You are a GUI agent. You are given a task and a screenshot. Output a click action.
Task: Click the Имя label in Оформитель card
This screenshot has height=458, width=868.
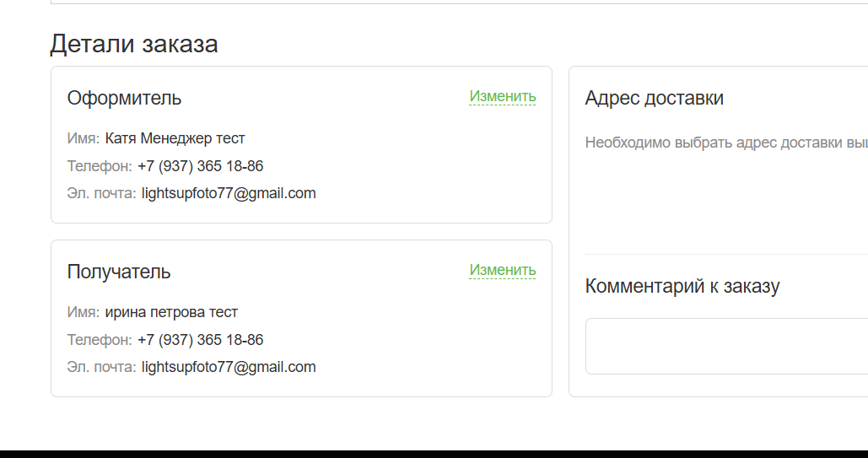click(84, 138)
